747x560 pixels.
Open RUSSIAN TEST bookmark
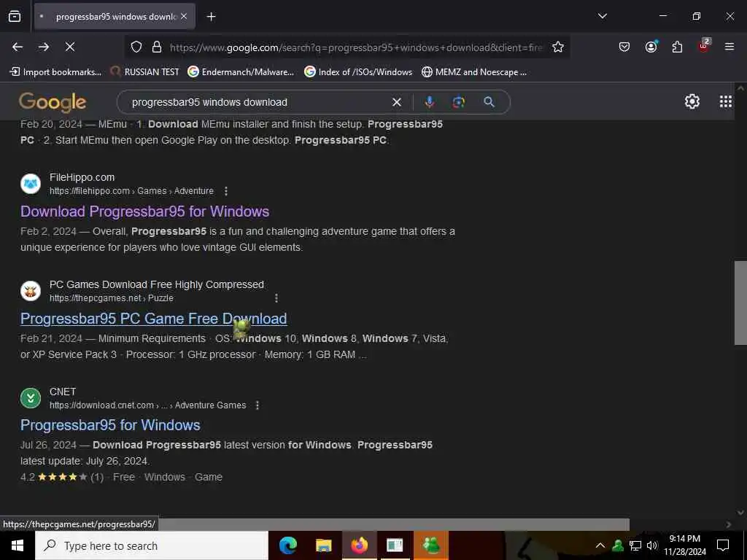tap(145, 72)
